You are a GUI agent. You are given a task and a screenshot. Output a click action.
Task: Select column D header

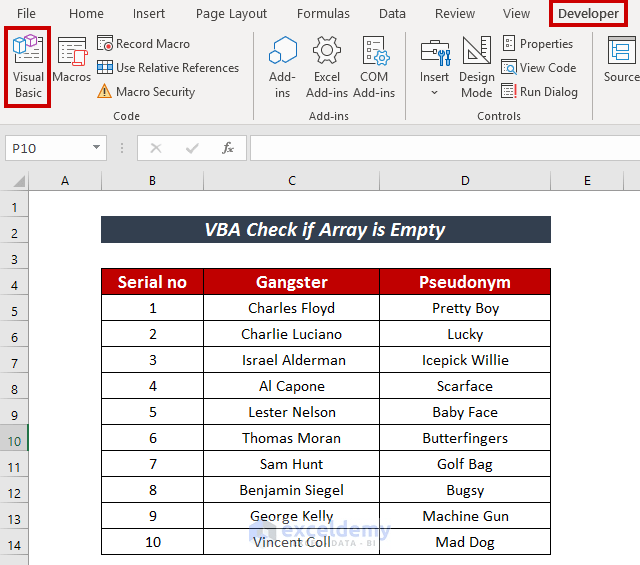465,180
